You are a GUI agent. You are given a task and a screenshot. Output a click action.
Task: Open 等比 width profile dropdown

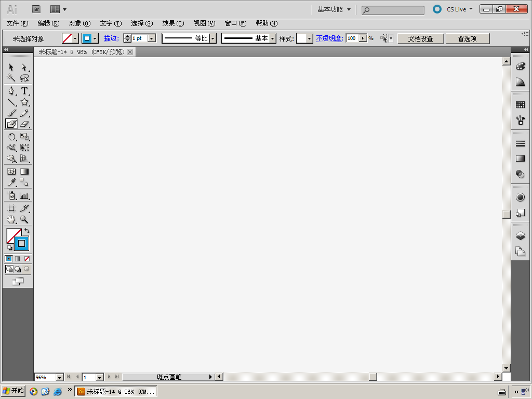click(x=212, y=38)
